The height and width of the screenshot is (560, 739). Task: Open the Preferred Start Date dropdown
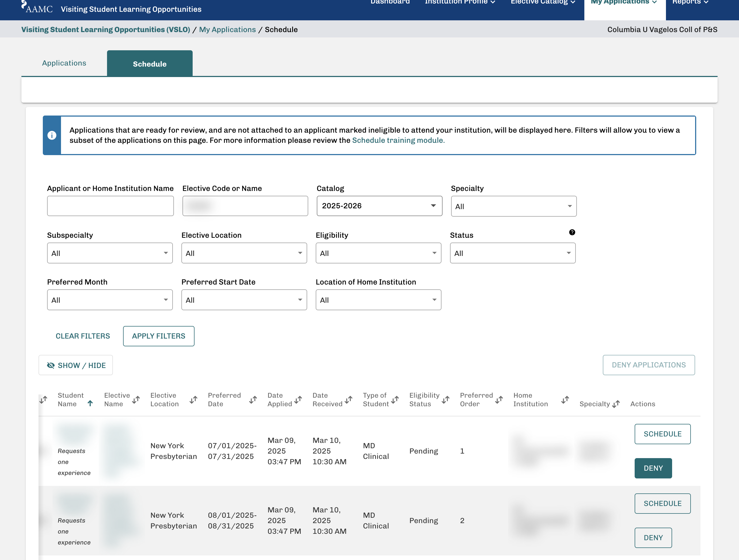(244, 300)
